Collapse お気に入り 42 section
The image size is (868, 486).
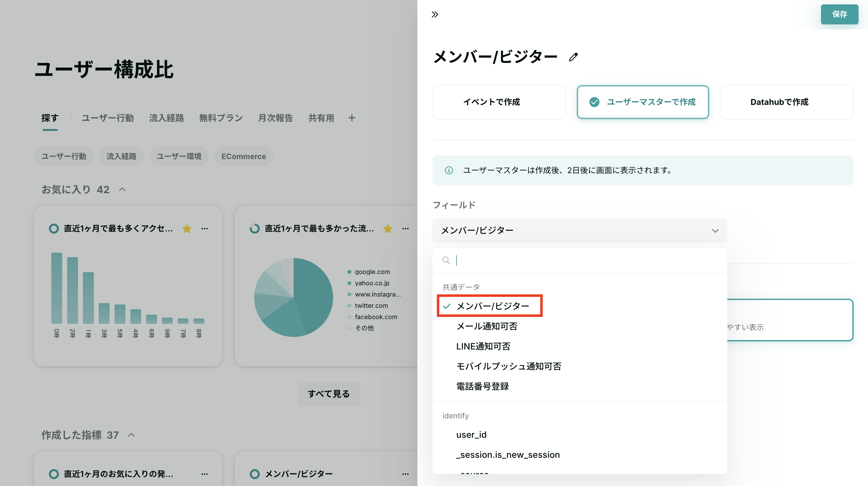[x=122, y=189]
